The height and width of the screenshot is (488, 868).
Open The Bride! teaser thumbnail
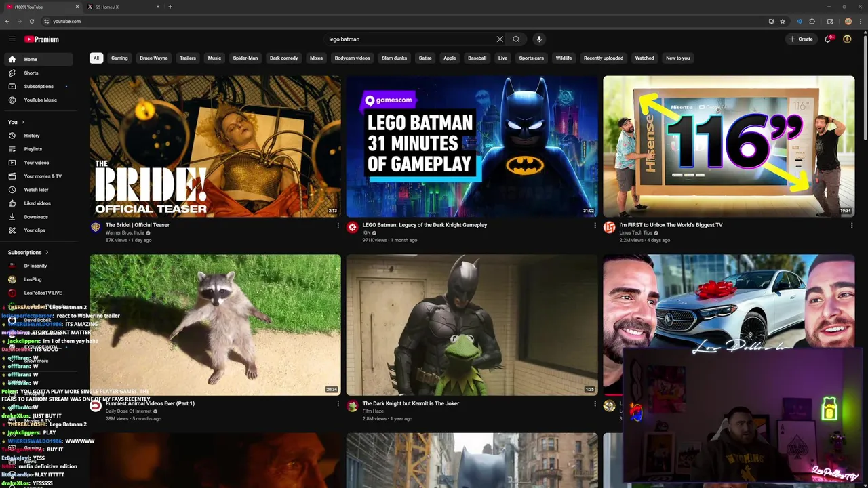coord(215,146)
